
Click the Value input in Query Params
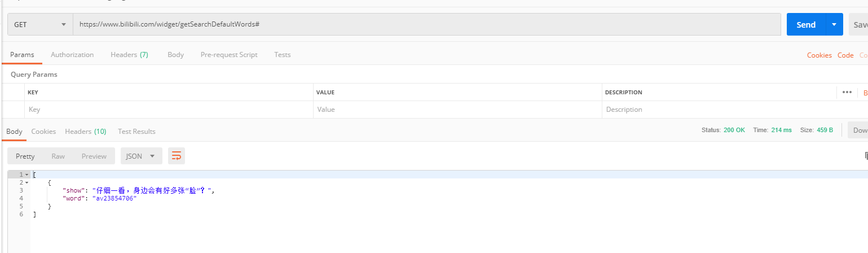coord(457,110)
